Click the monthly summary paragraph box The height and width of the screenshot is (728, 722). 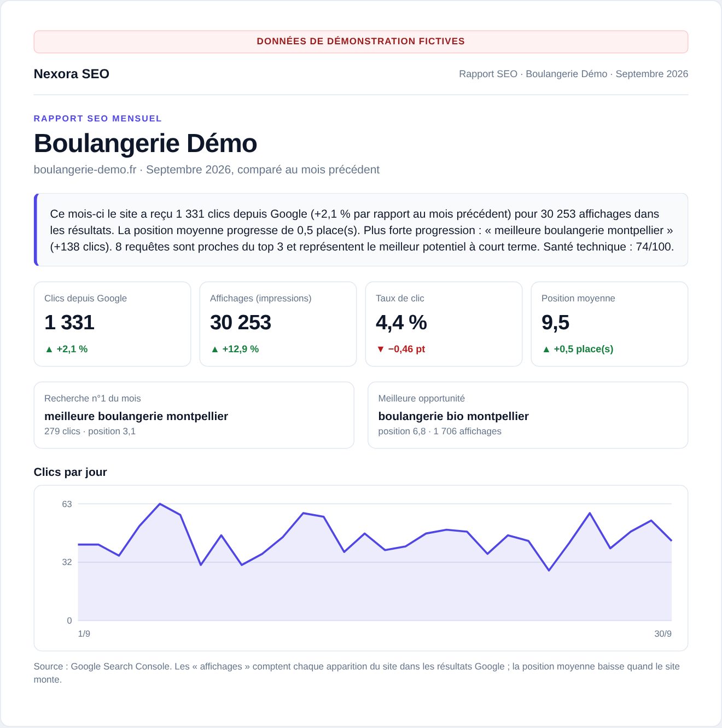pos(361,230)
